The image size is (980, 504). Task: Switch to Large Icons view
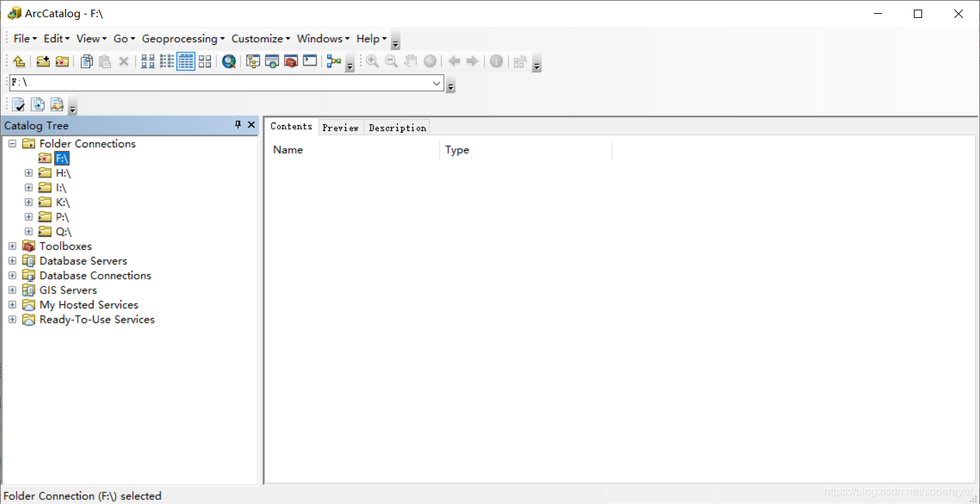147,61
